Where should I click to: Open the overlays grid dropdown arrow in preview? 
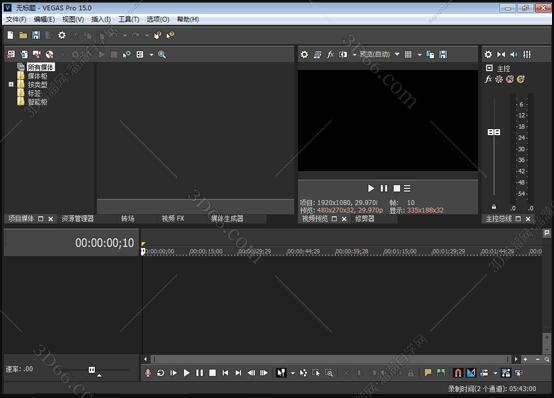click(419, 55)
